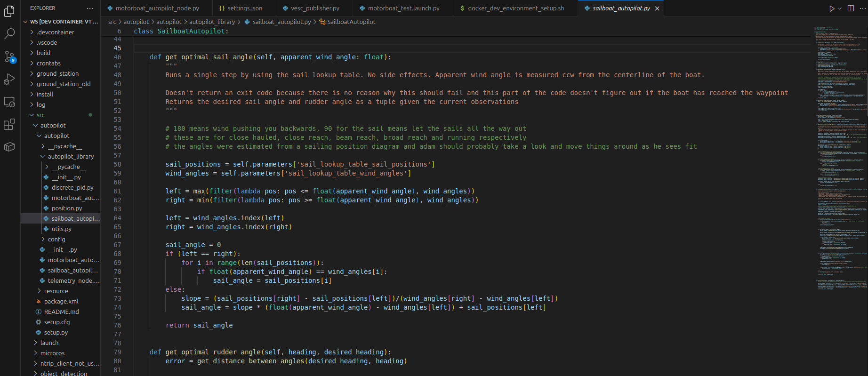Switch to vesc_publisher.py tab
The image size is (868, 376).
pos(314,8)
